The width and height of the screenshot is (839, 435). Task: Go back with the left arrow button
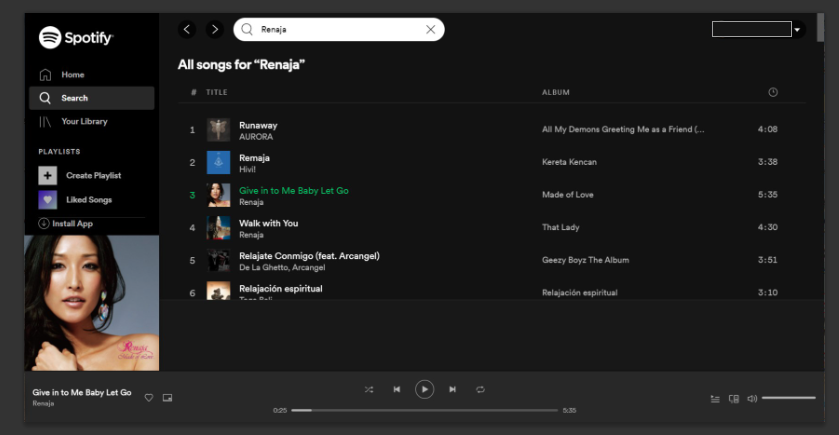pyautogui.click(x=187, y=29)
